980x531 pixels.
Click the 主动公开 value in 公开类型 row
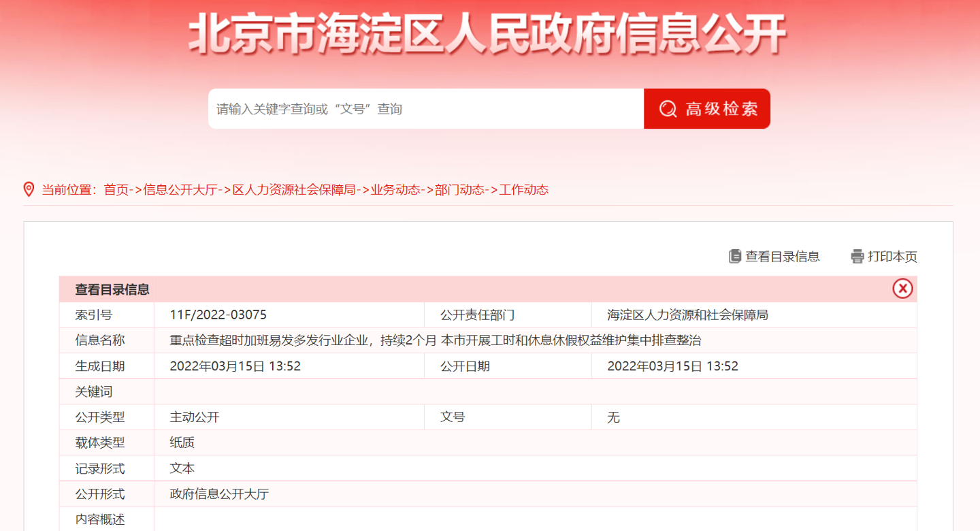tap(195, 417)
